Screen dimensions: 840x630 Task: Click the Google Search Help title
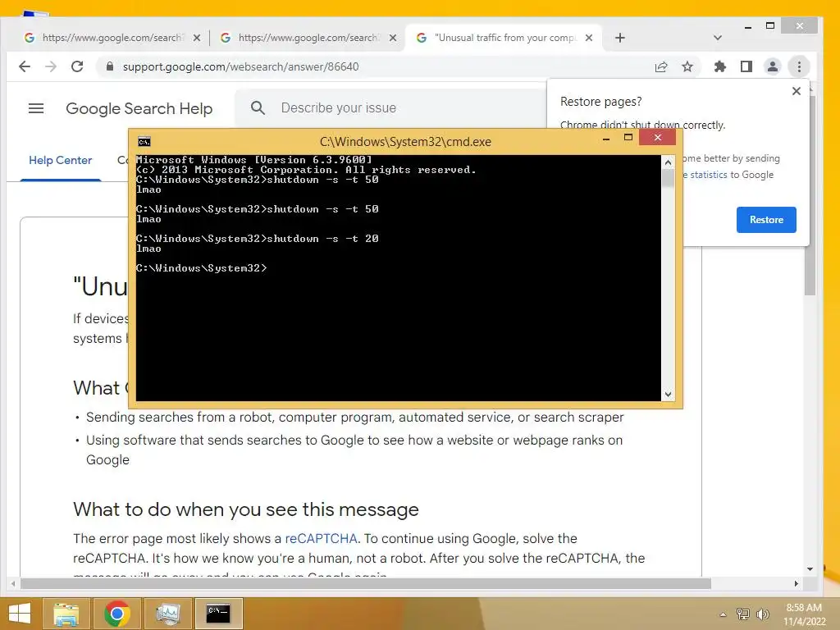point(139,108)
